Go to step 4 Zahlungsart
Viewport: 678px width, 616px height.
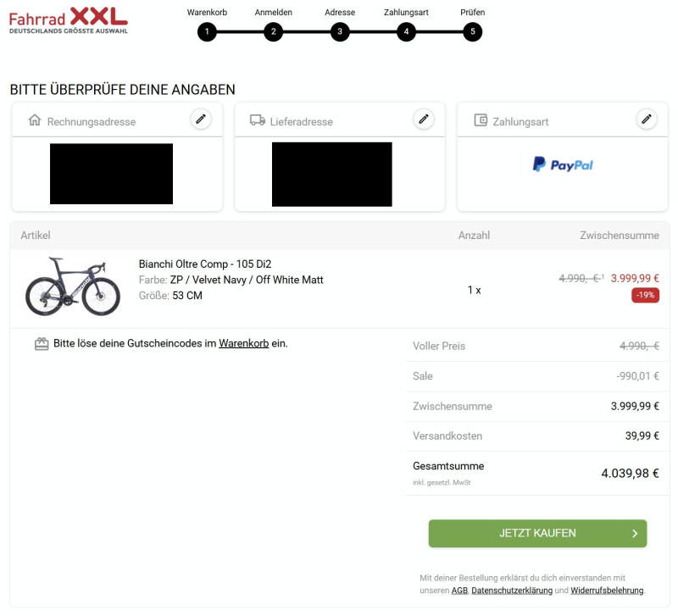click(x=406, y=31)
